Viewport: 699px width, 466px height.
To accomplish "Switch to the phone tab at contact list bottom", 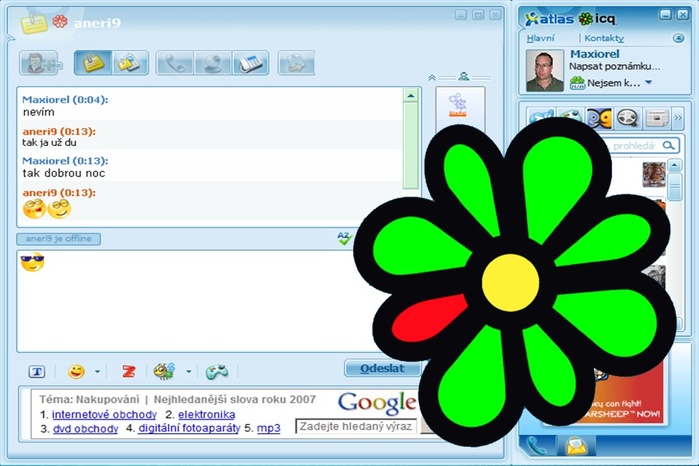I will pyautogui.click(x=538, y=445).
